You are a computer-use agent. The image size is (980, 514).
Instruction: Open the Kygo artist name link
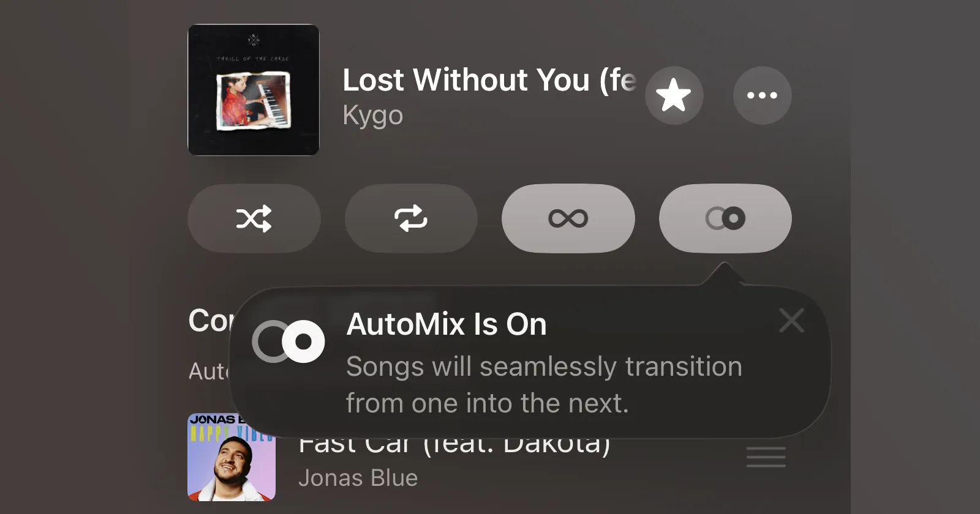click(x=373, y=115)
